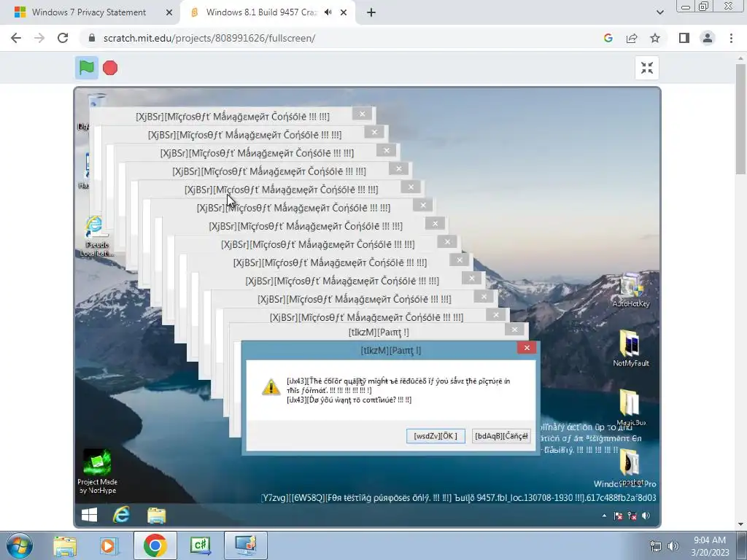Click the Chrome taskbar button

click(x=155, y=545)
